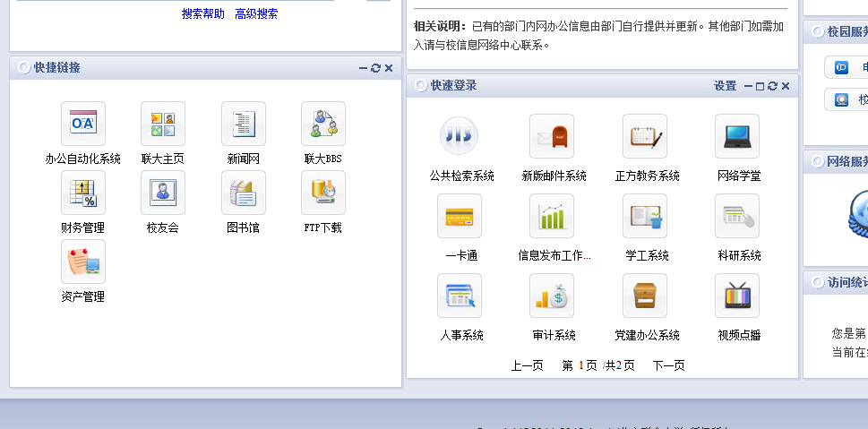Refresh the 快速登录 panel
The image size is (868, 429).
(x=773, y=86)
